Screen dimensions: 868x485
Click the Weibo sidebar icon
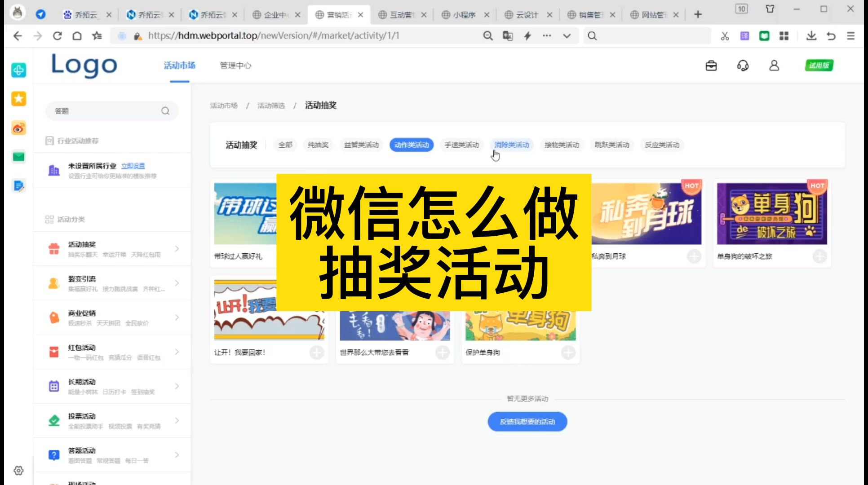click(x=18, y=128)
